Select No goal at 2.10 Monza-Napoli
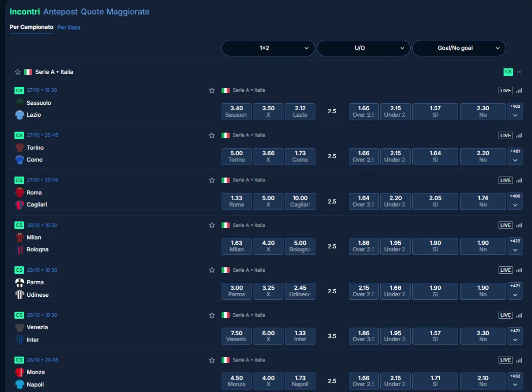This screenshot has height=392, width=532. click(483, 381)
